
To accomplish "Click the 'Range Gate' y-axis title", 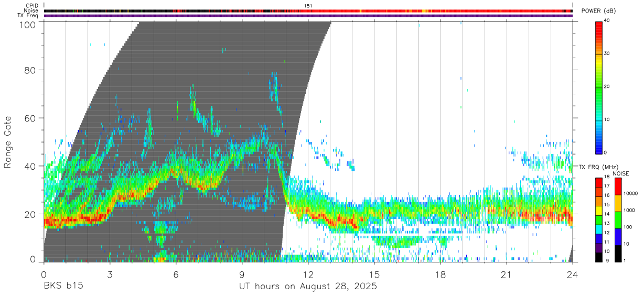I will 8,142.
